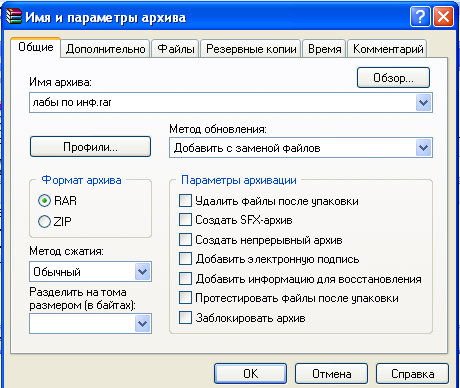Select the RAR archive format

[x=44, y=201]
